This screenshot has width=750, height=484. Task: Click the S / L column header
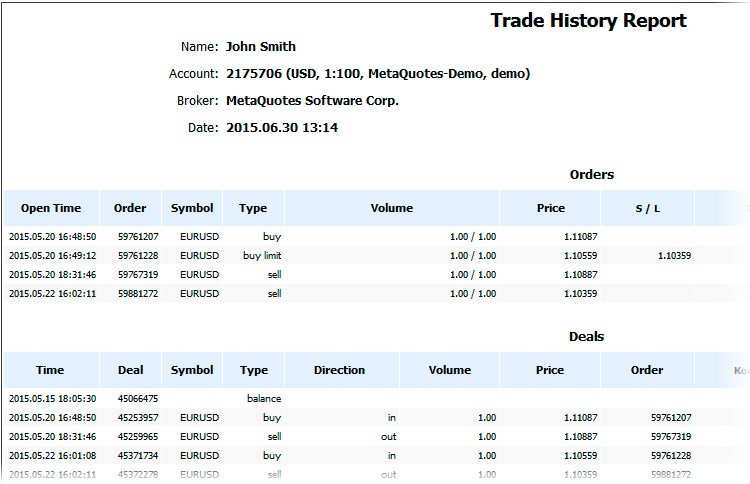[x=648, y=209]
